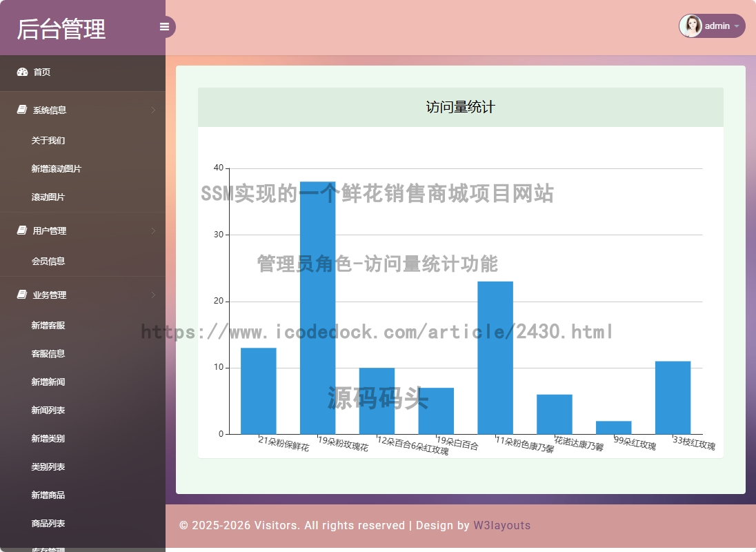Click the book icon beside 业务管理
The width and height of the screenshot is (756, 552).
(22, 294)
